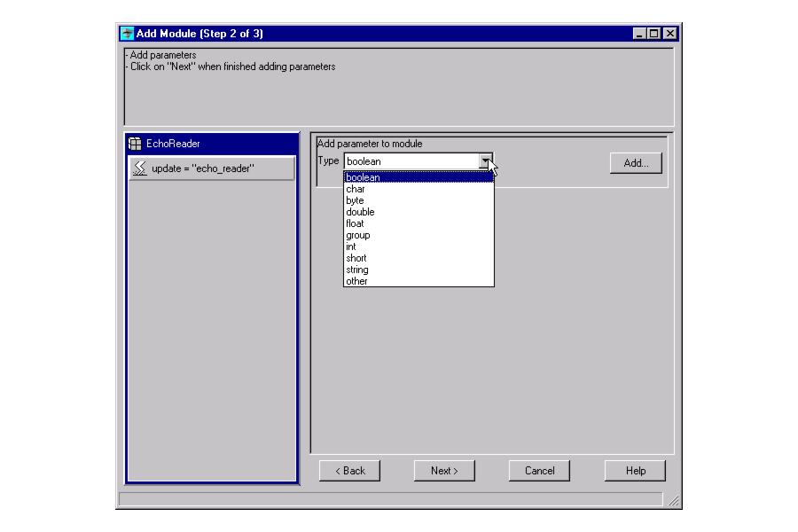Select the update = "echo_reader" entry

click(x=212, y=168)
